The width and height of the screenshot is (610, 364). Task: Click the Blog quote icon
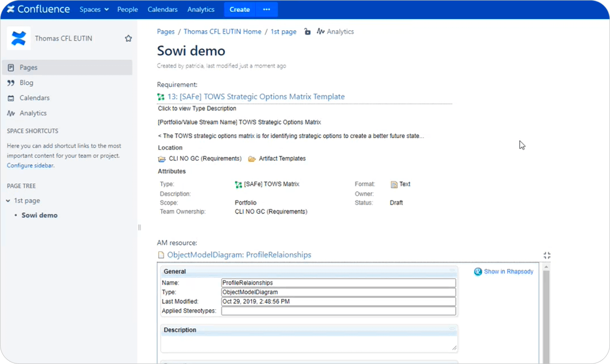tap(11, 83)
